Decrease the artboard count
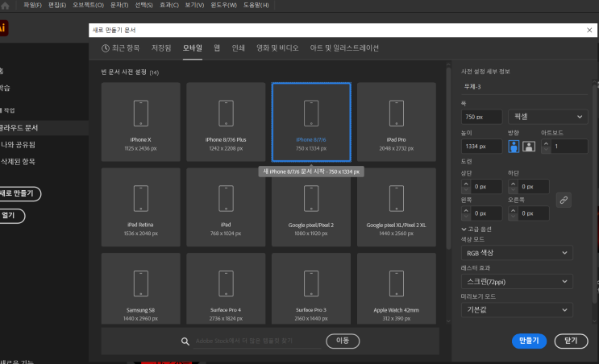This screenshot has width=599, height=364. coord(547,150)
